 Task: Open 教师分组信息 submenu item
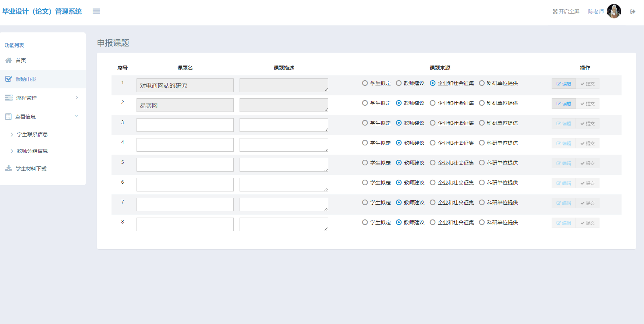(32, 151)
